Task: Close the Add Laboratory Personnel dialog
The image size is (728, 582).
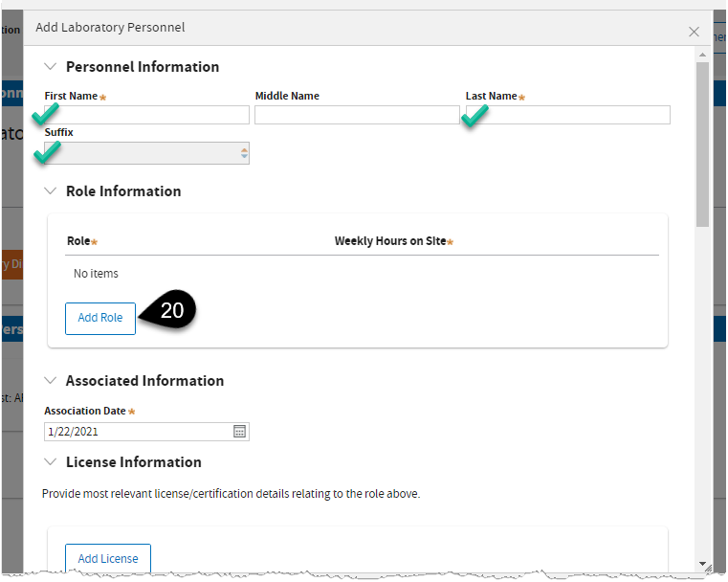Action: tap(694, 32)
